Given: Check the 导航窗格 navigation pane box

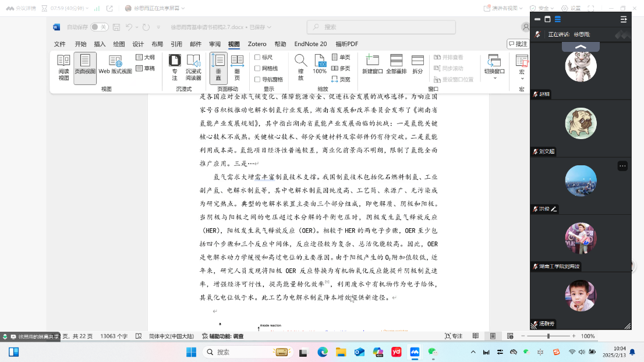Looking at the screenshot, I should 257,79.
